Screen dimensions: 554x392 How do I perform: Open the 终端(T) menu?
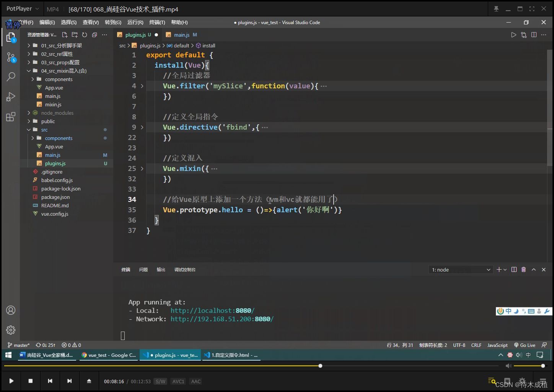click(x=157, y=23)
